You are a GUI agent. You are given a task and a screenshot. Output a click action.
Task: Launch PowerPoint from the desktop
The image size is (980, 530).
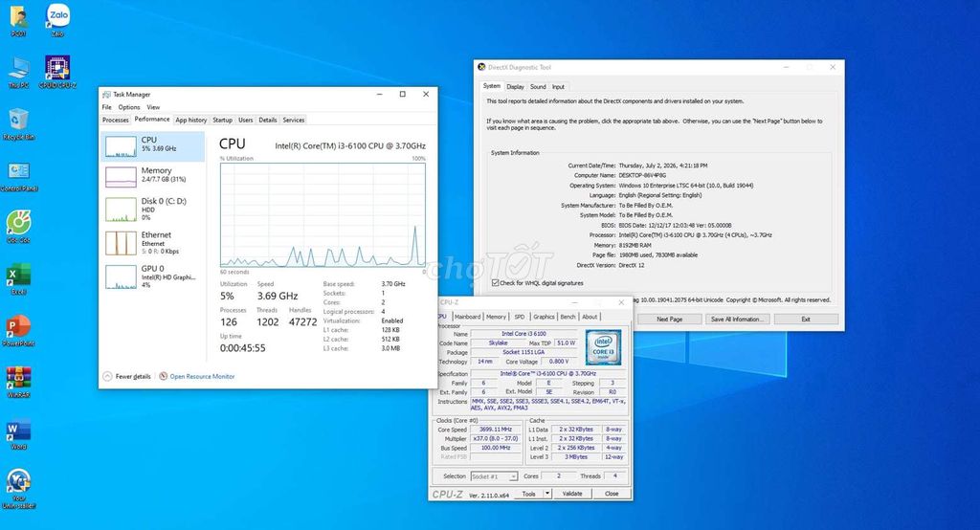tap(19, 330)
